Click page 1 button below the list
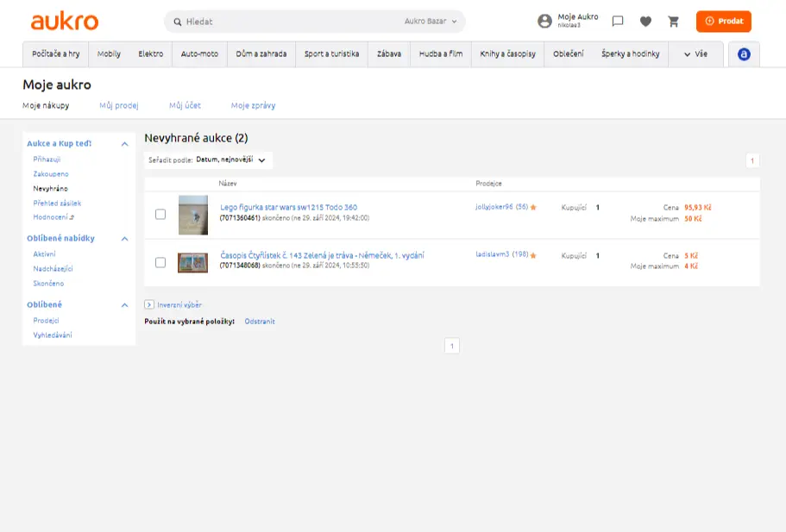Screen dimensions: 786x532 pos(452,346)
